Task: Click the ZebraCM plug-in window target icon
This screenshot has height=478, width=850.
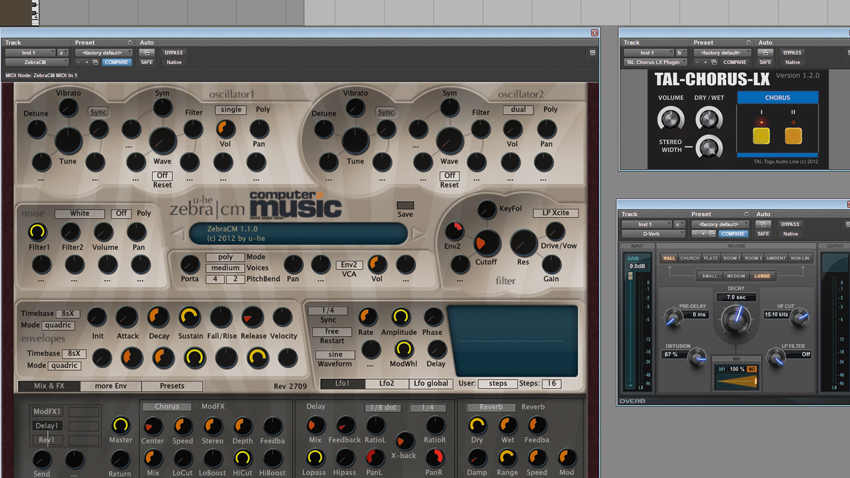Action: pos(592,53)
